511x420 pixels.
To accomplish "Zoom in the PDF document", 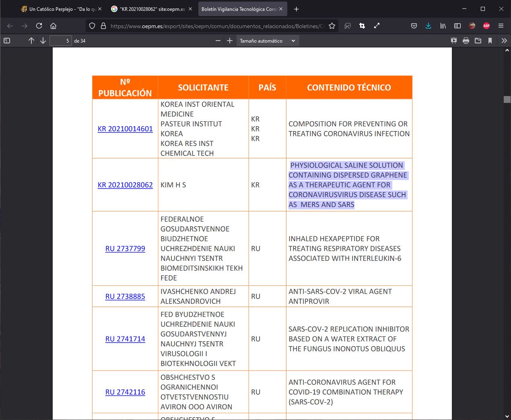I will coord(230,41).
